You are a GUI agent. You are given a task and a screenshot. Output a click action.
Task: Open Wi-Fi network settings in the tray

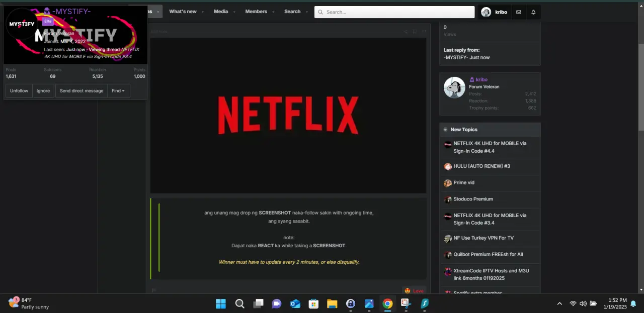click(x=573, y=303)
